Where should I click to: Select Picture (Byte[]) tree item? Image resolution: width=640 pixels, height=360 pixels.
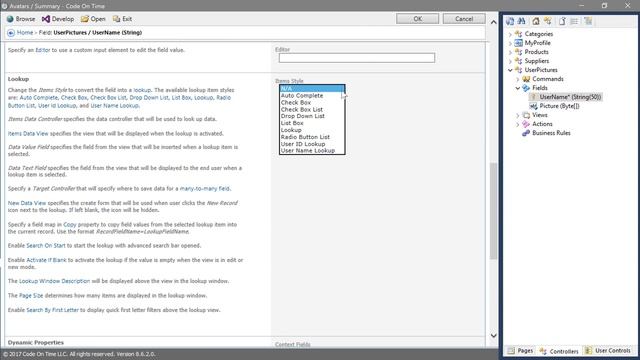[x=559, y=106]
